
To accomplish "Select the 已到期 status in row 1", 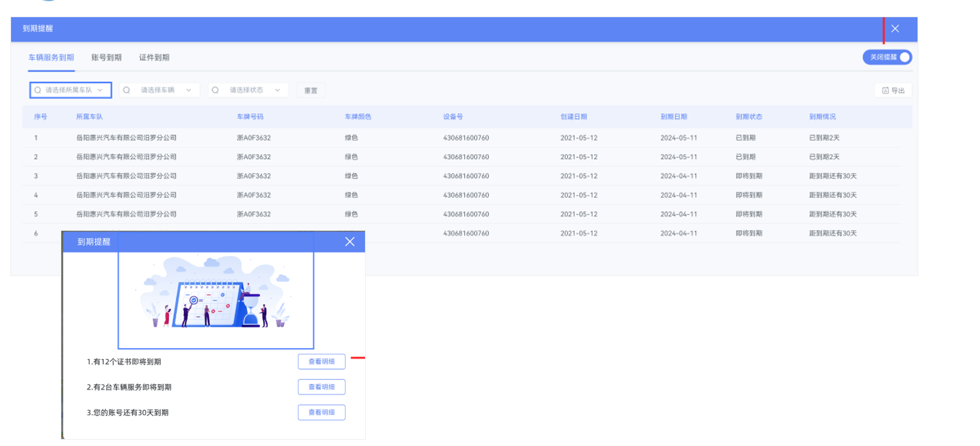I will (x=746, y=138).
